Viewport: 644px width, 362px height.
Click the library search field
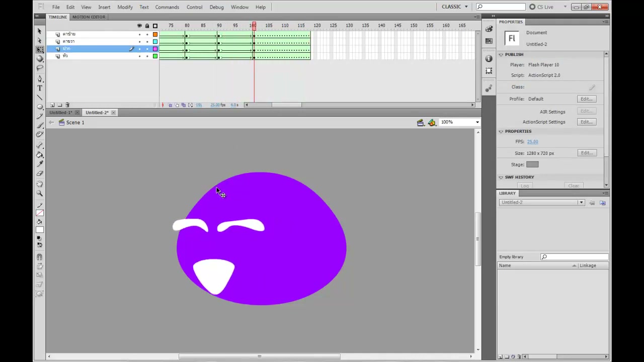point(574,257)
